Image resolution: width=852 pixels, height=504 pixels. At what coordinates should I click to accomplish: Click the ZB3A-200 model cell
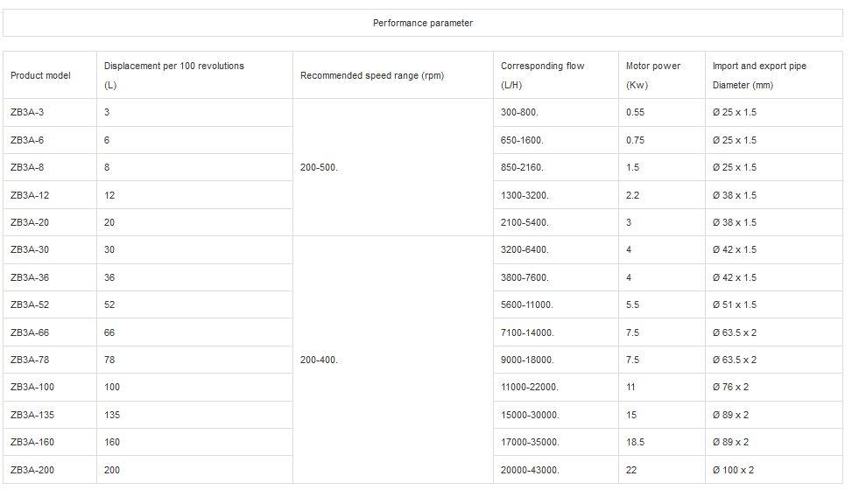pyautogui.click(x=34, y=470)
